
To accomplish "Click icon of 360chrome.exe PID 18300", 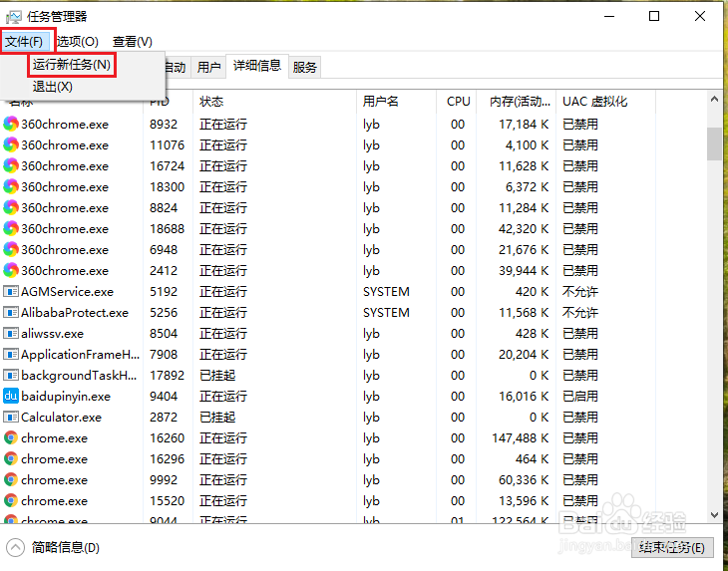I will coord(11,186).
